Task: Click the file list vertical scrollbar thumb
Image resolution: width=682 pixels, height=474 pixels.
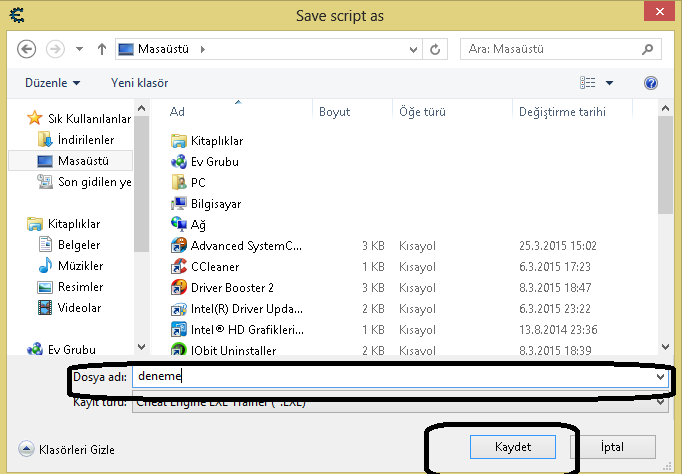Action: coord(665,165)
